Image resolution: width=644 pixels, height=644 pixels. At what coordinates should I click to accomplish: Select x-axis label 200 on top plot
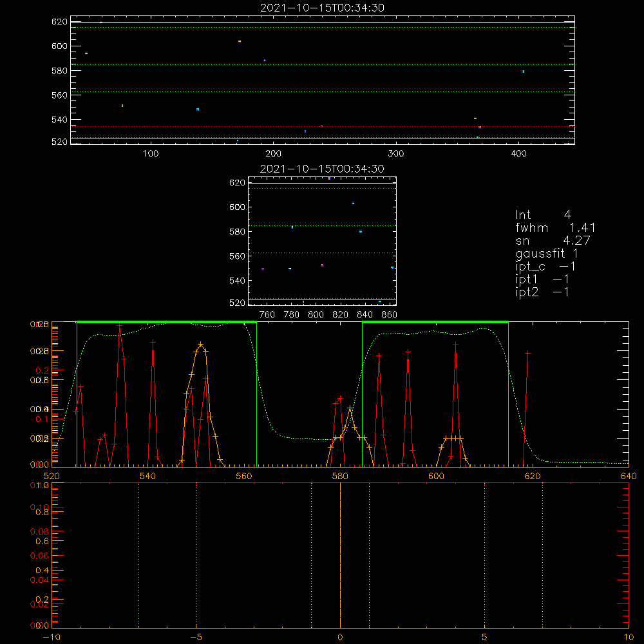pyautogui.click(x=274, y=154)
